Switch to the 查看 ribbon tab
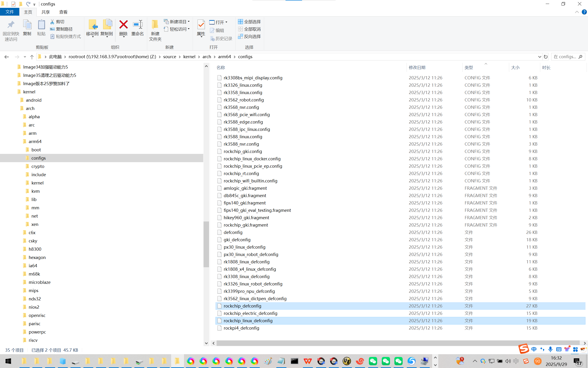588x368 pixels. click(63, 12)
